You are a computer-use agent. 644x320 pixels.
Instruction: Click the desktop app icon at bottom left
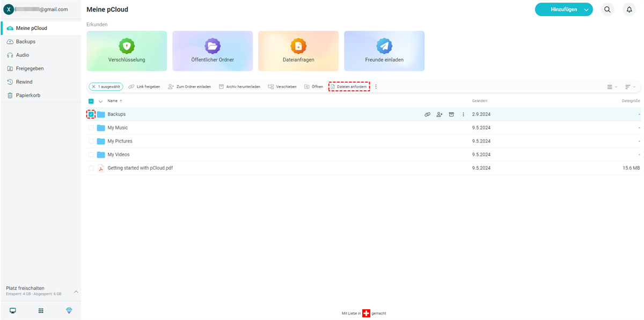pyautogui.click(x=13, y=310)
